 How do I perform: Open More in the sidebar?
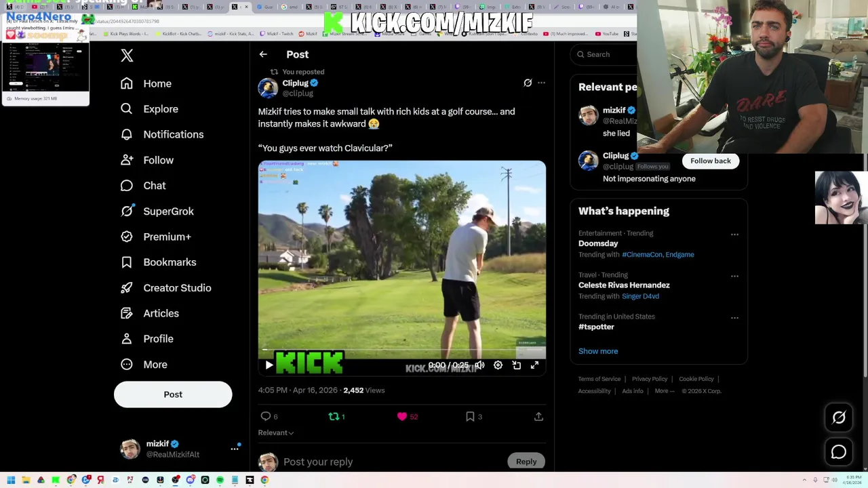144,365
